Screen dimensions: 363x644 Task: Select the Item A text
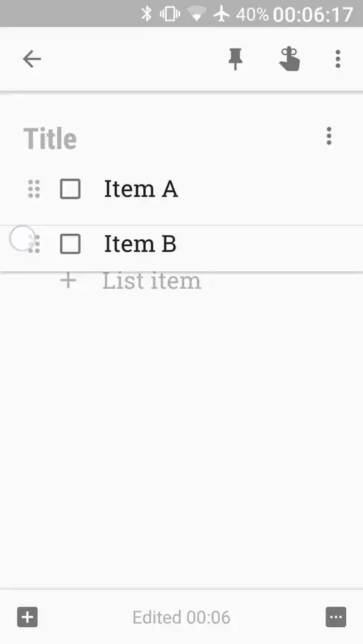[x=141, y=189]
